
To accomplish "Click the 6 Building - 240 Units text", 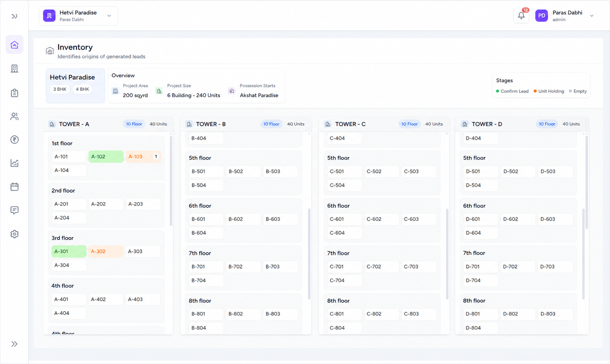I will click(x=193, y=95).
